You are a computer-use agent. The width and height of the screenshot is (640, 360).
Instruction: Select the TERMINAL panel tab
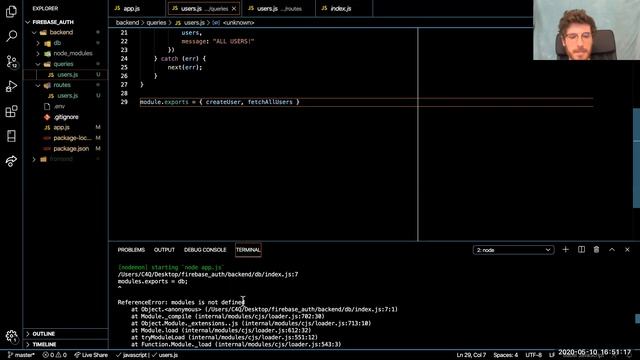click(248, 250)
